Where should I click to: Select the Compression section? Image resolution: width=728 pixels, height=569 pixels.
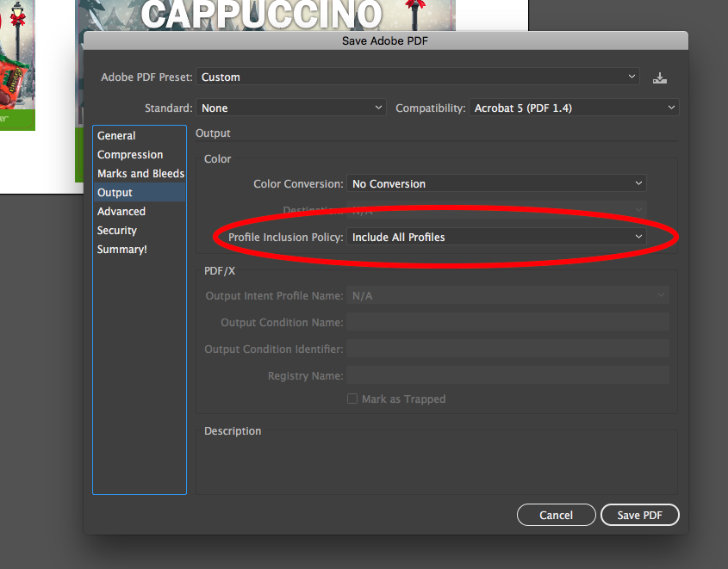pos(140,154)
